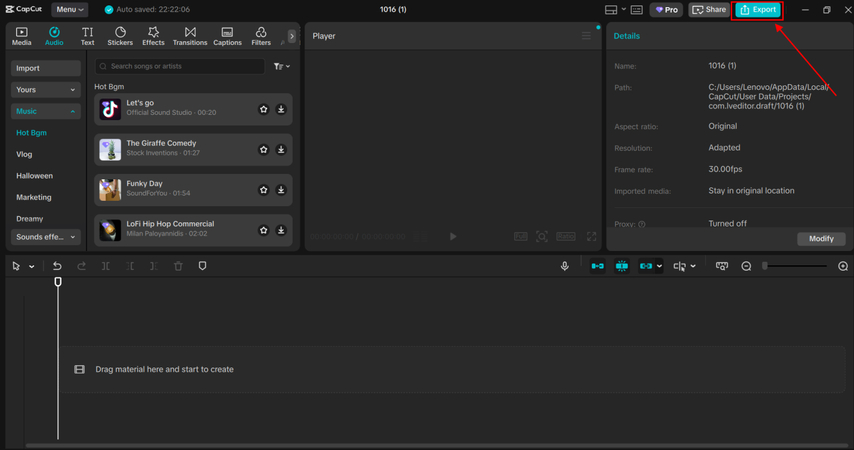The height and width of the screenshot is (450, 854).
Task: Click the song search field
Action: tap(180, 66)
